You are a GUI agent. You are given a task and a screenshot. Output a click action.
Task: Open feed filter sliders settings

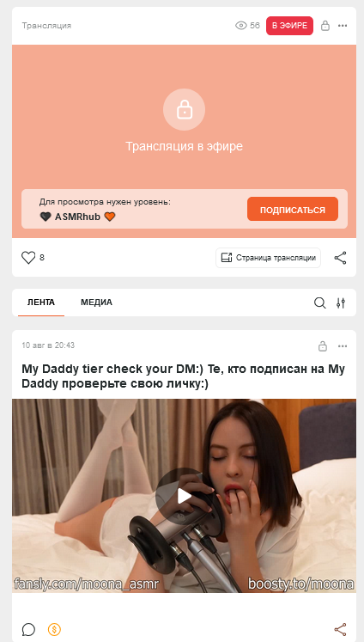tap(341, 303)
